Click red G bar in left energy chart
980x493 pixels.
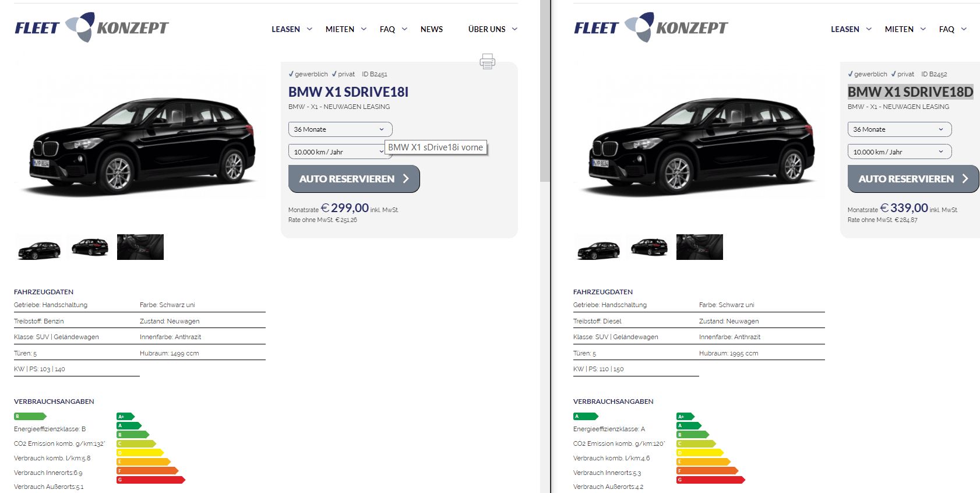tap(151, 480)
